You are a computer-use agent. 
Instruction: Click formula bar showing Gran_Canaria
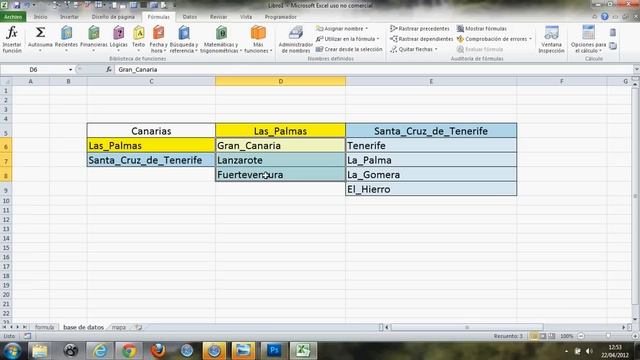click(x=373, y=69)
